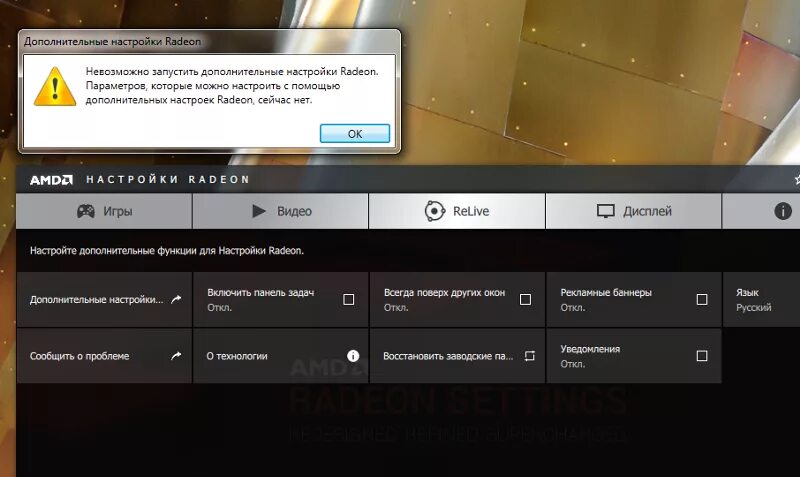
Task: Click the ReLive circular icon
Action: (x=435, y=211)
